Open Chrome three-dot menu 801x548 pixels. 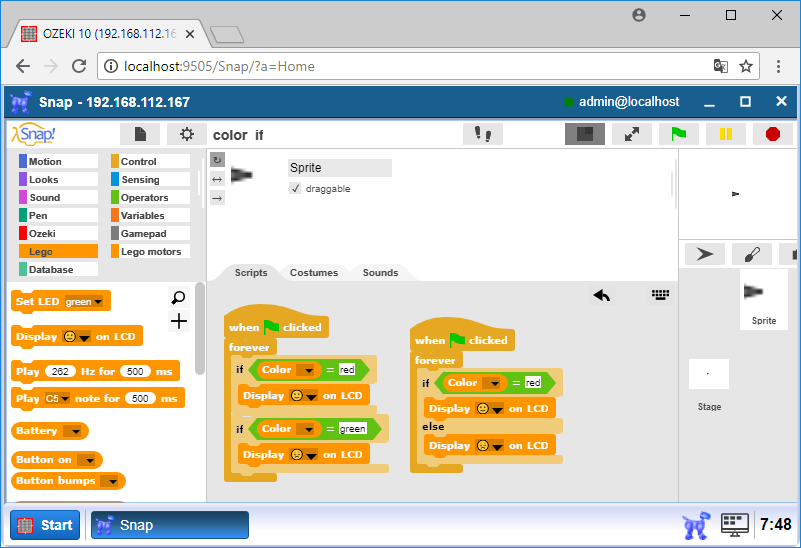[x=778, y=66]
